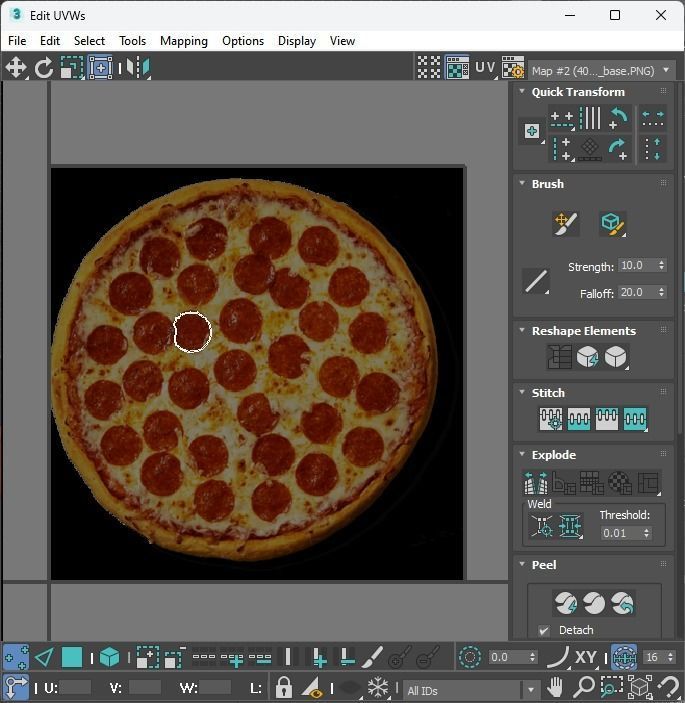Click the Quick Peel icon with lightning

566,603
